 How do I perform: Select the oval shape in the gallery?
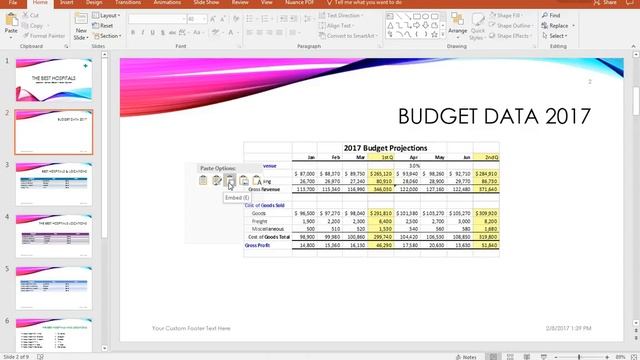(x=425, y=17)
